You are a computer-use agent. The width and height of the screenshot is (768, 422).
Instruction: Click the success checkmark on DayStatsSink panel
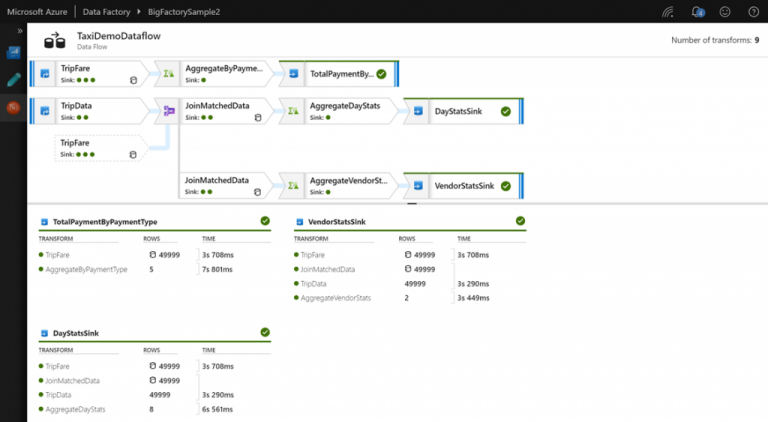[x=265, y=332]
